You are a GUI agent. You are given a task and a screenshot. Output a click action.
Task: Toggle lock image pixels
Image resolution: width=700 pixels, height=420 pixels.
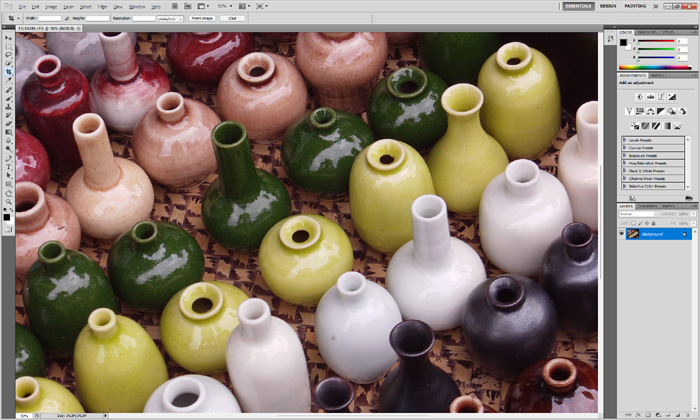640,223
